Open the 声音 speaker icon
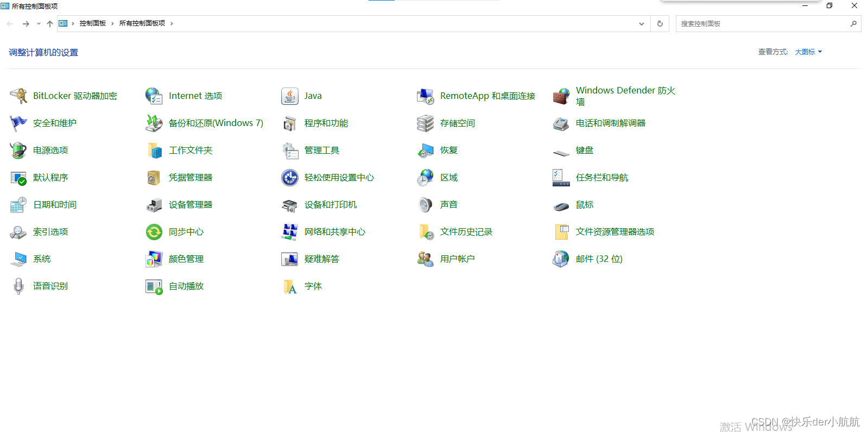 (426, 205)
